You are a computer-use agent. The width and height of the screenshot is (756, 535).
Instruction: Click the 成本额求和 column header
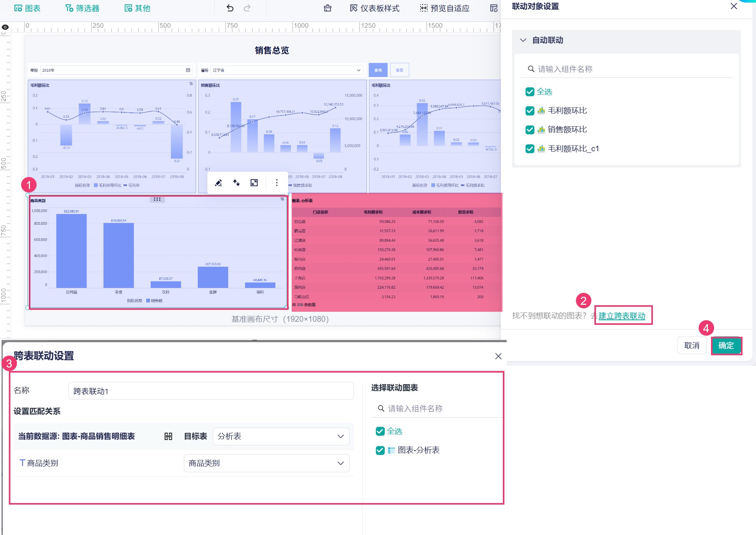422,212
